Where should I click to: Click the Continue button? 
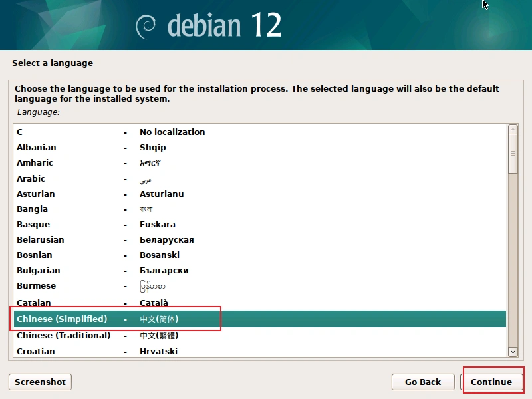(491, 382)
